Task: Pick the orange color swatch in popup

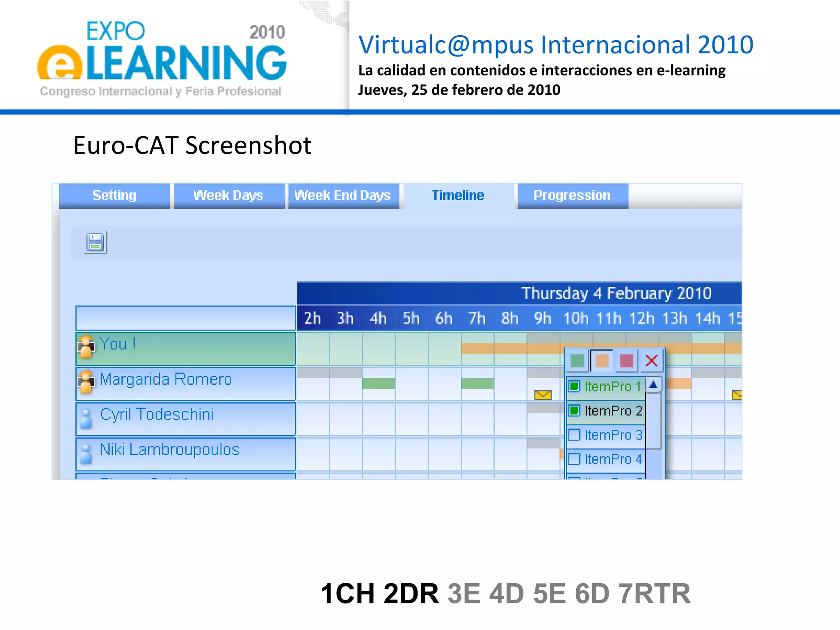Action: [602, 361]
